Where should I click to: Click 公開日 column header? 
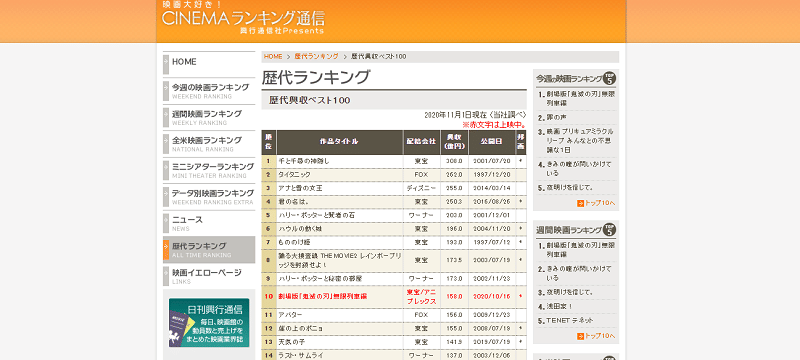(492, 142)
